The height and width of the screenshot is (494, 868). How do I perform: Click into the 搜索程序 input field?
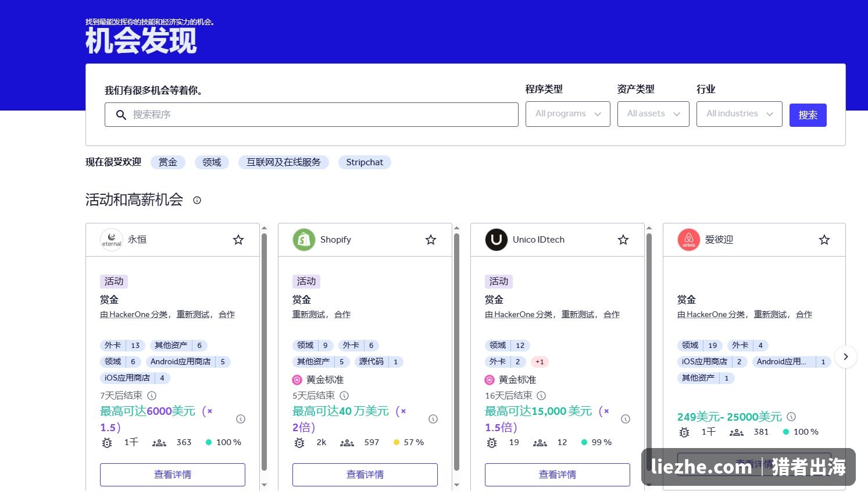(x=312, y=115)
